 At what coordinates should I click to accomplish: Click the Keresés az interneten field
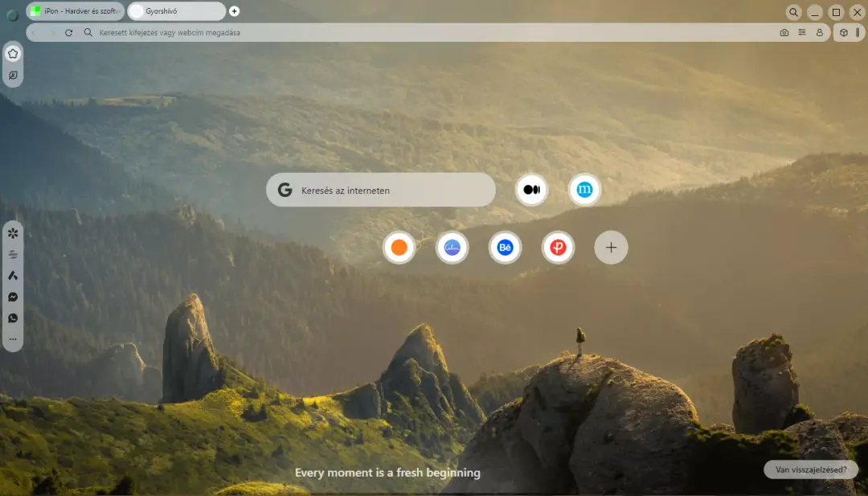pos(381,190)
